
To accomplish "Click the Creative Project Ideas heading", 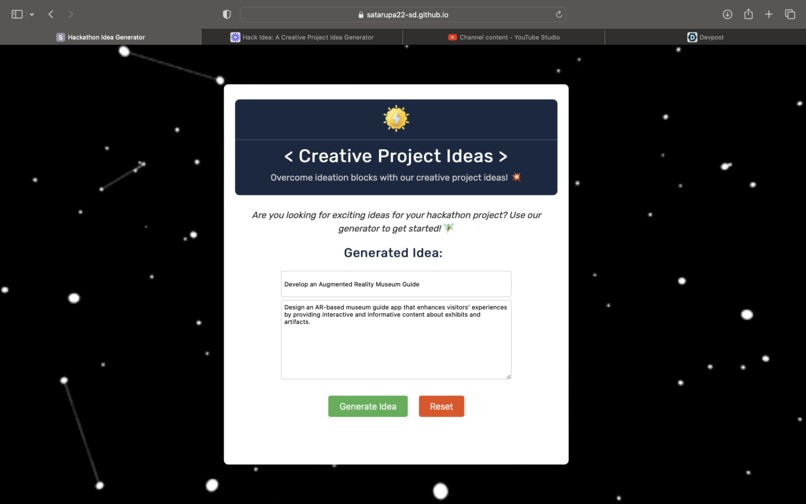I will 396,156.
